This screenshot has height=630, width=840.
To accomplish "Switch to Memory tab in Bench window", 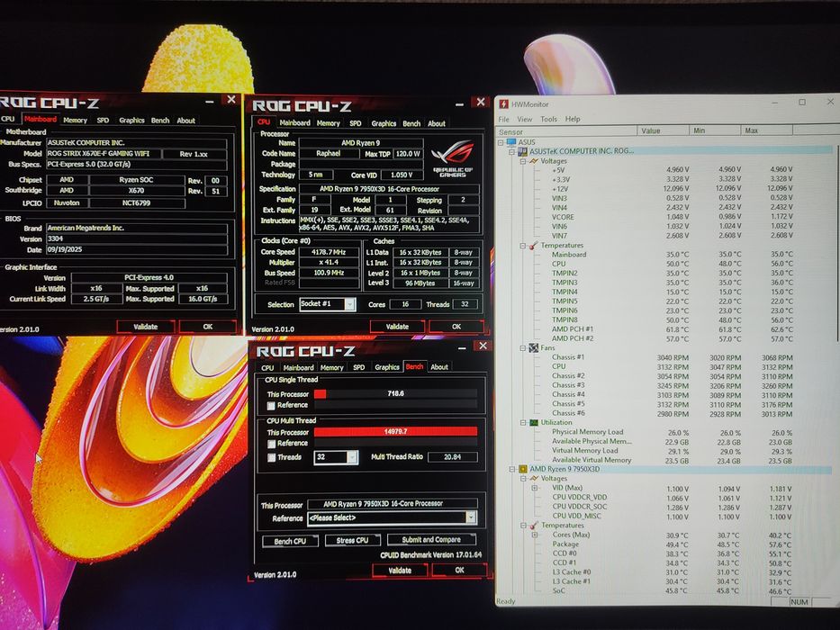I will (331, 367).
